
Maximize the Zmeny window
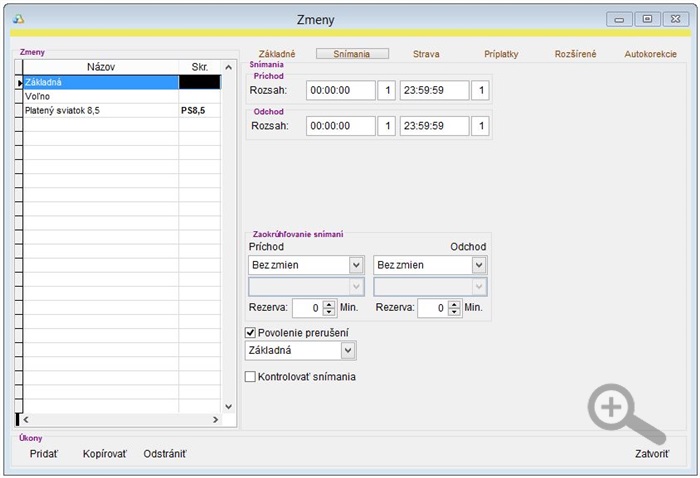pos(647,19)
